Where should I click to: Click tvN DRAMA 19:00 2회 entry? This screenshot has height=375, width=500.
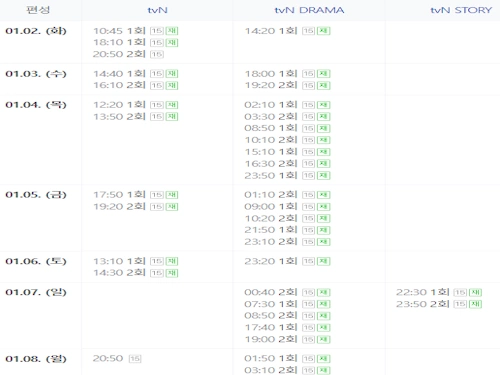pos(287,339)
